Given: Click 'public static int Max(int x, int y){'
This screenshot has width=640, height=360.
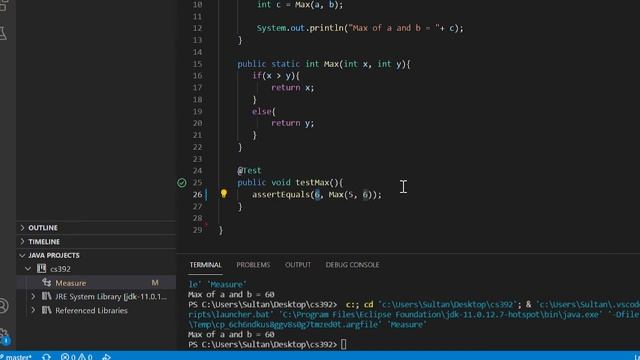Looking at the screenshot, I should point(324,64).
